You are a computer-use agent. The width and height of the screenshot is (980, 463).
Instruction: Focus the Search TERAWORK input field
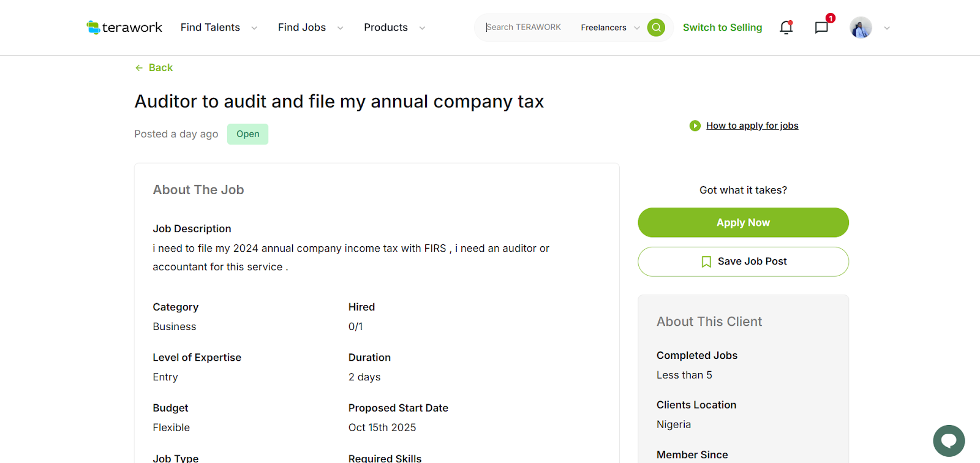[x=524, y=28]
